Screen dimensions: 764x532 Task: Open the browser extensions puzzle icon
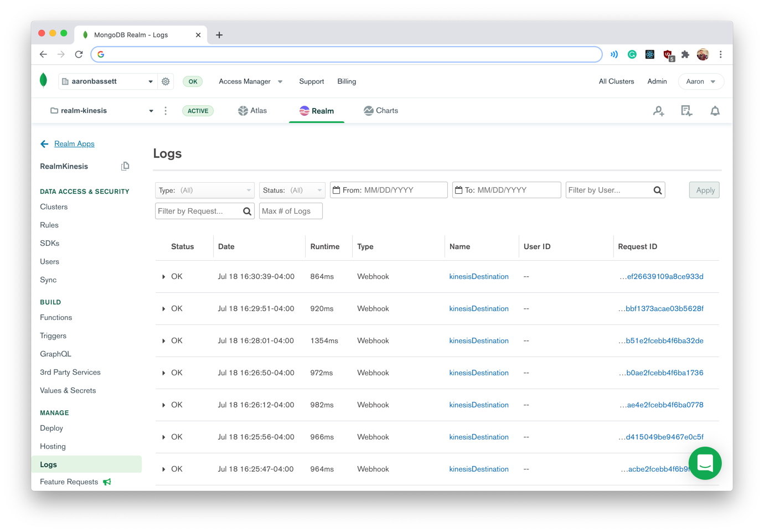coord(685,54)
